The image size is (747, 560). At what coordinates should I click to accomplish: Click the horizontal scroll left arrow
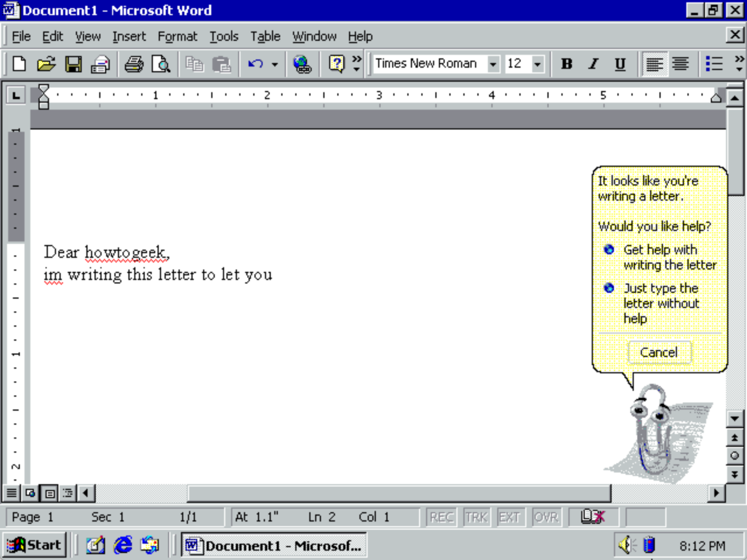tap(86, 494)
